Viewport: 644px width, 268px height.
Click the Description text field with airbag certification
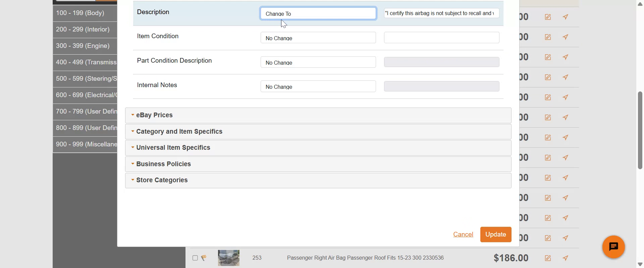tap(441, 13)
